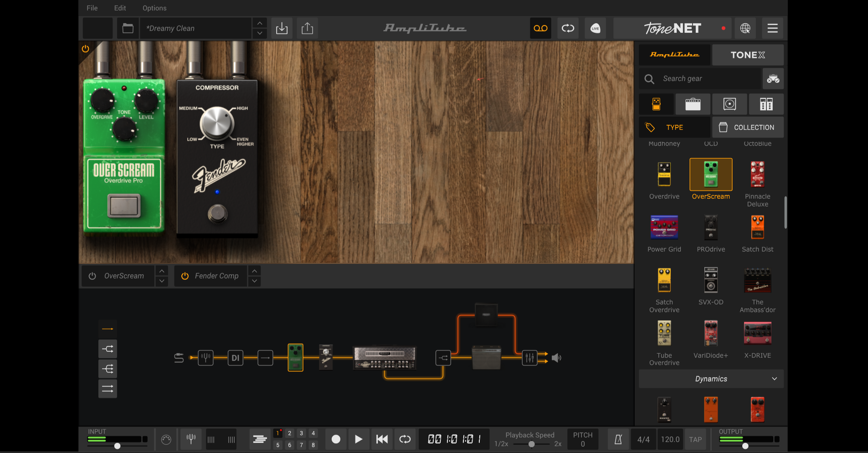This screenshot has height=453, width=868.
Task: Toggle the stomp view power icon
Action: click(x=85, y=49)
